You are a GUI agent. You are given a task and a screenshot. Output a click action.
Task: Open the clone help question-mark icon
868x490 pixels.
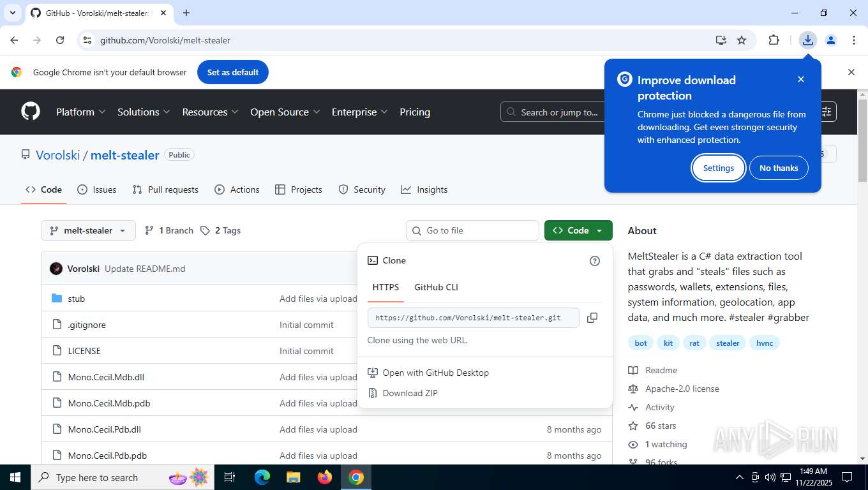pyautogui.click(x=595, y=260)
